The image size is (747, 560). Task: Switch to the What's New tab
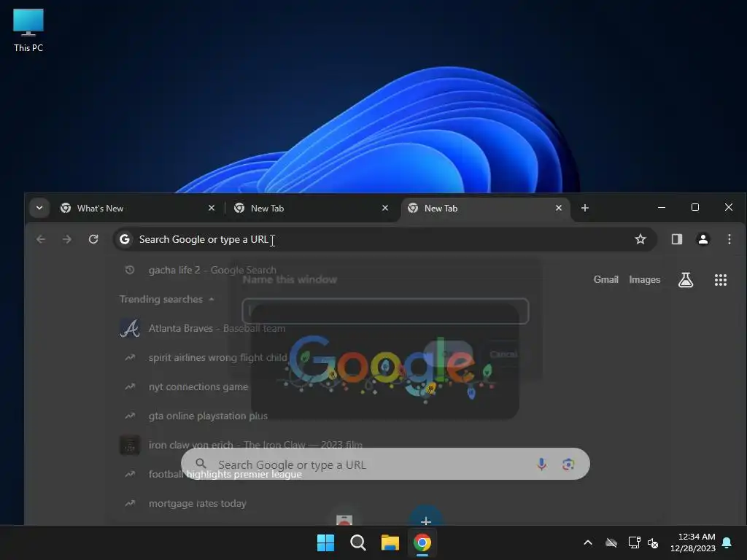pos(135,208)
